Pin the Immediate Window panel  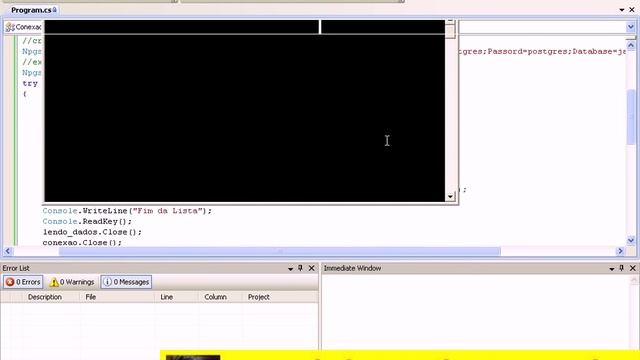[x=622, y=268]
